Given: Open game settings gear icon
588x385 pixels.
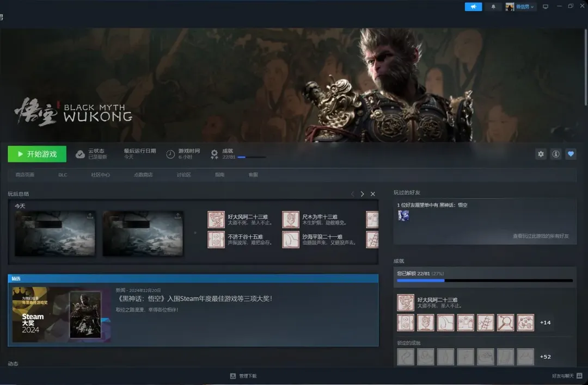Looking at the screenshot, I should click(541, 154).
